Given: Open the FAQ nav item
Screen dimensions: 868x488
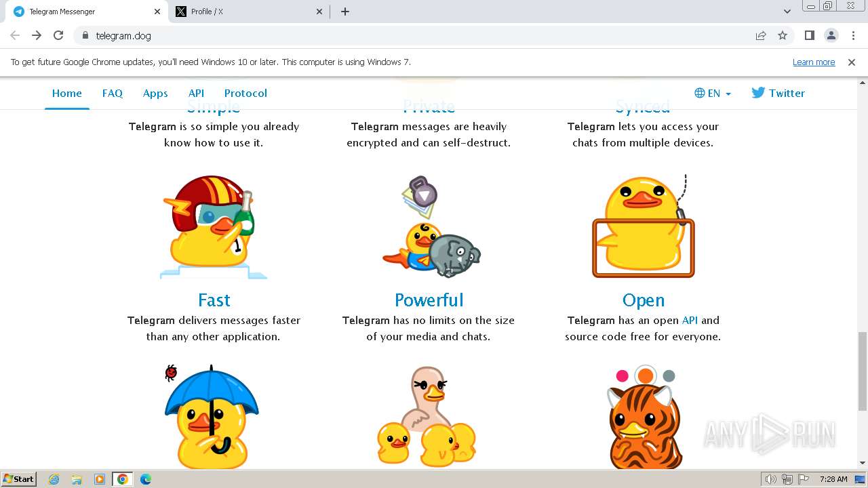Looking at the screenshot, I should (113, 94).
